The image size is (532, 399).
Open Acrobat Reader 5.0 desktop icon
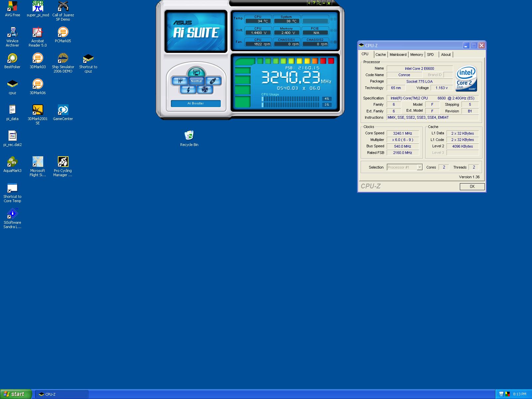pyautogui.click(x=38, y=37)
